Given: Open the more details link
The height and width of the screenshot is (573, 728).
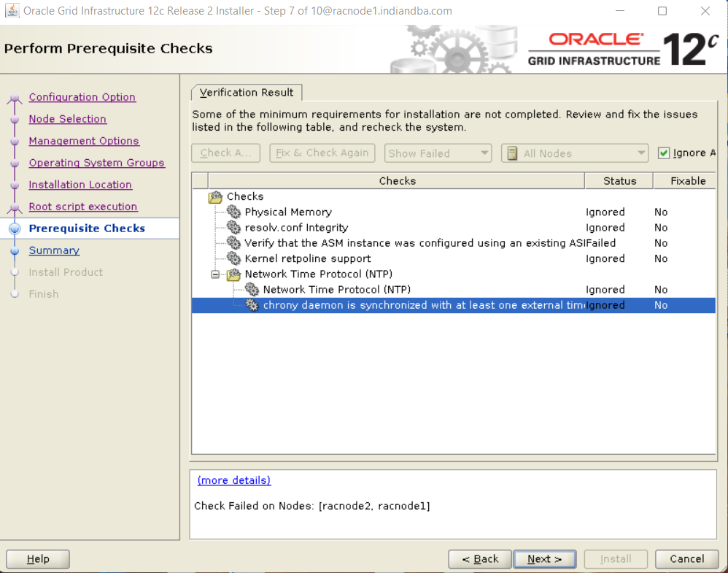Looking at the screenshot, I should click(234, 480).
